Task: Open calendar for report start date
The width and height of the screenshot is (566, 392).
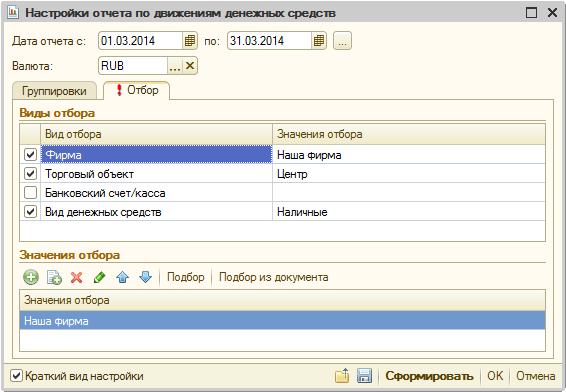Action: point(190,41)
